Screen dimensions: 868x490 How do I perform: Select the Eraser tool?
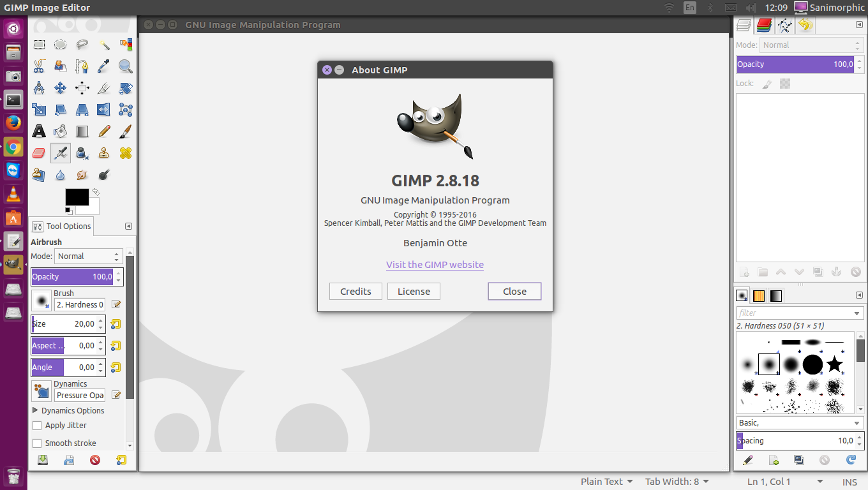click(x=39, y=153)
